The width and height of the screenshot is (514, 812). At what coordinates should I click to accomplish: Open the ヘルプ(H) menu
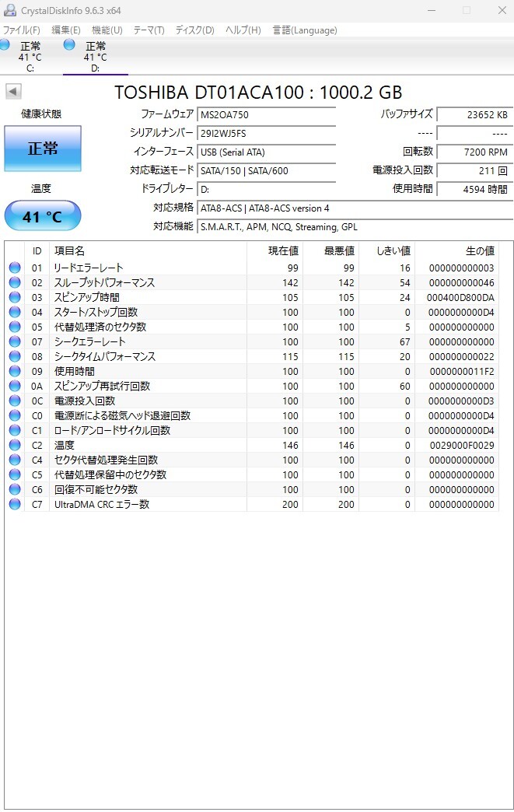click(x=243, y=30)
